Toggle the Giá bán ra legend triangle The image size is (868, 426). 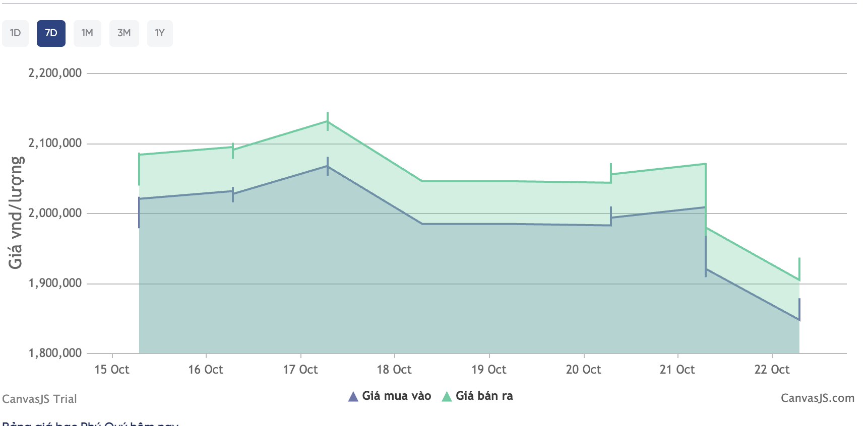pos(447,397)
